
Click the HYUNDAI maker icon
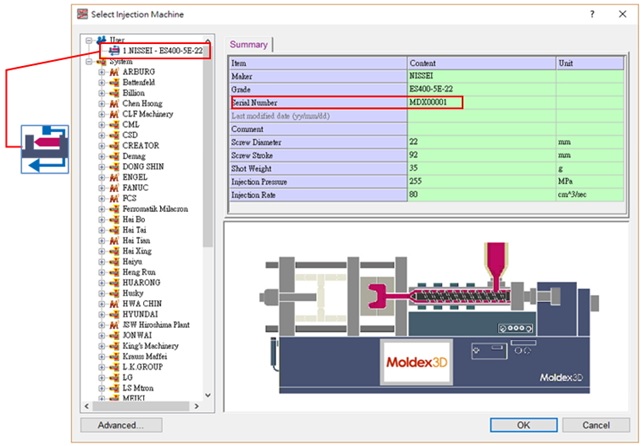tap(114, 314)
